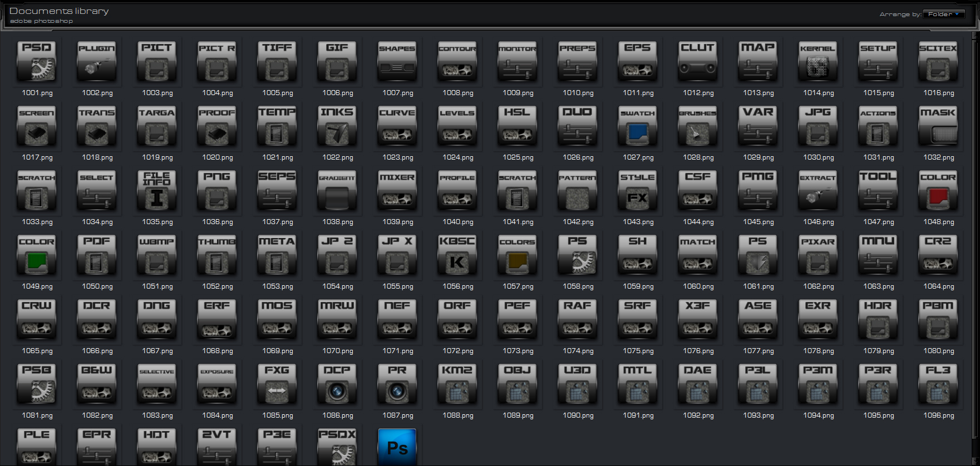Screen dimensions: 980x466
Task: Select the EXR icon 1078.png
Action: [818, 319]
